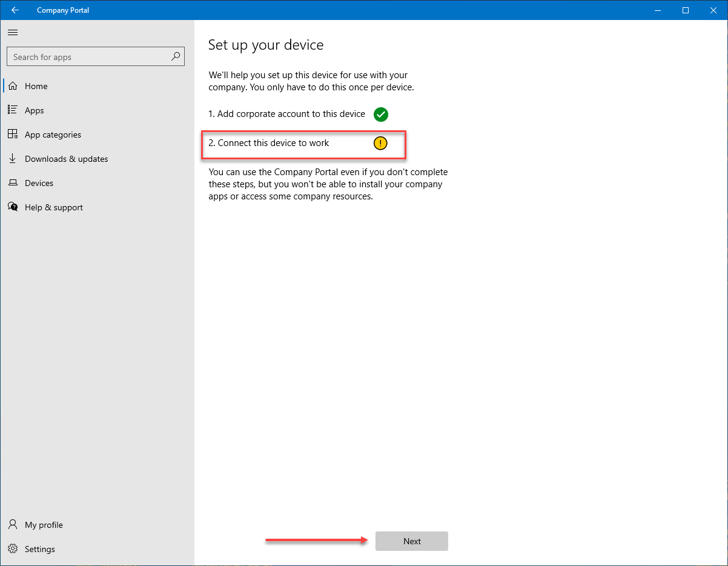
Task: Click the My profile person icon
Action: coord(13,524)
